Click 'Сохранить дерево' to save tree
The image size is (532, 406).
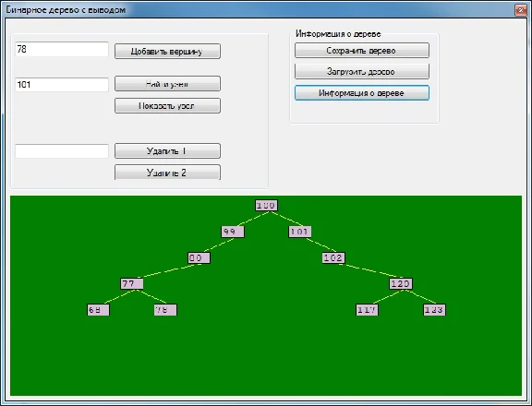pyautogui.click(x=362, y=51)
